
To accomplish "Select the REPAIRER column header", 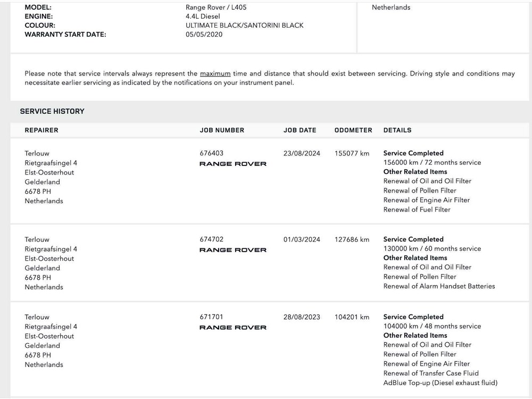I will 41,130.
